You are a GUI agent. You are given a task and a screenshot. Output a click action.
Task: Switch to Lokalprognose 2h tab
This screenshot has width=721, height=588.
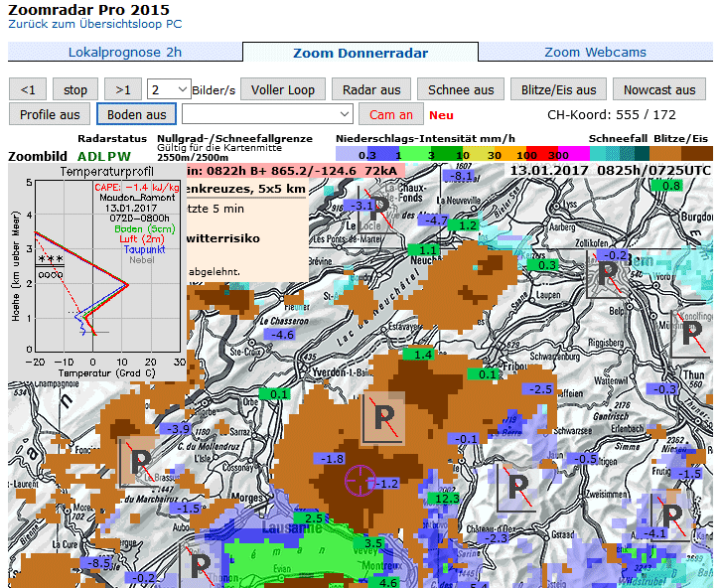(125, 53)
